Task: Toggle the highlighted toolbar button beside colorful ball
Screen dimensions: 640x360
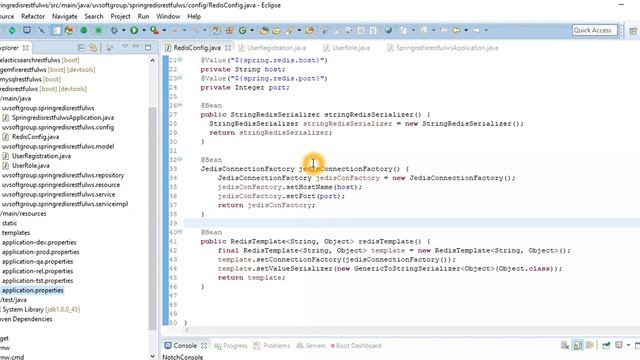Action: (x=57, y=30)
